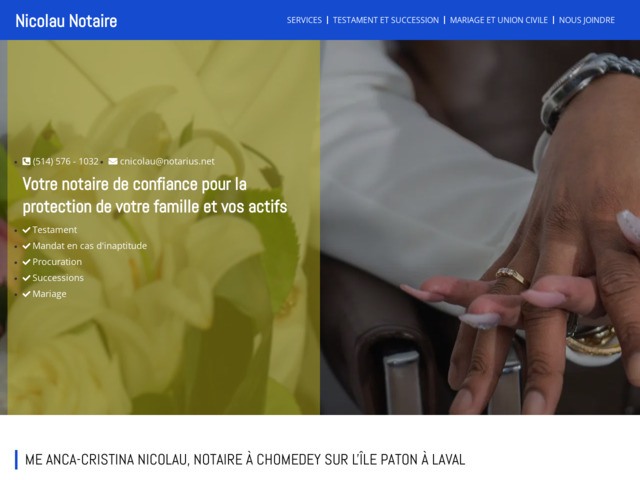The height and width of the screenshot is (480, 640).
Task: Email cnicolau@notarius.net
Action: (x=167, y=162)
